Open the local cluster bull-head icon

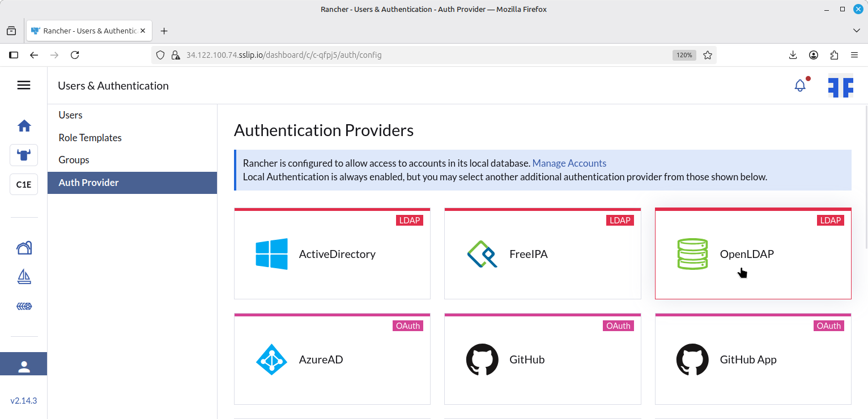point(24,154)
